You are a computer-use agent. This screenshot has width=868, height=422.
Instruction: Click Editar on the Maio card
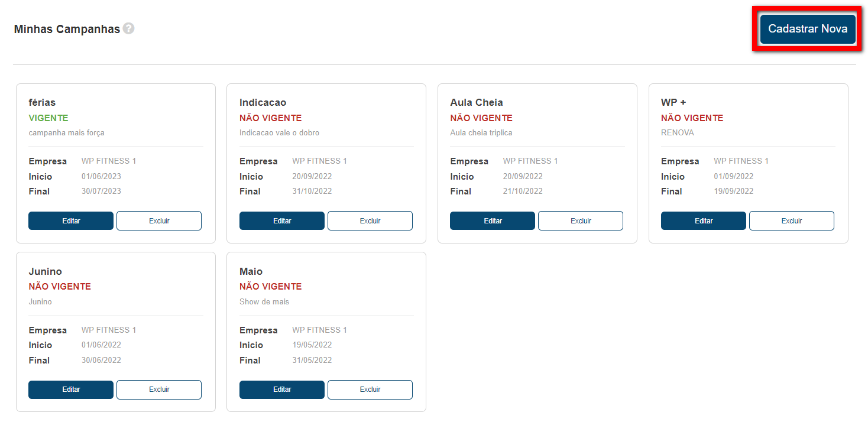coord(282,389)
